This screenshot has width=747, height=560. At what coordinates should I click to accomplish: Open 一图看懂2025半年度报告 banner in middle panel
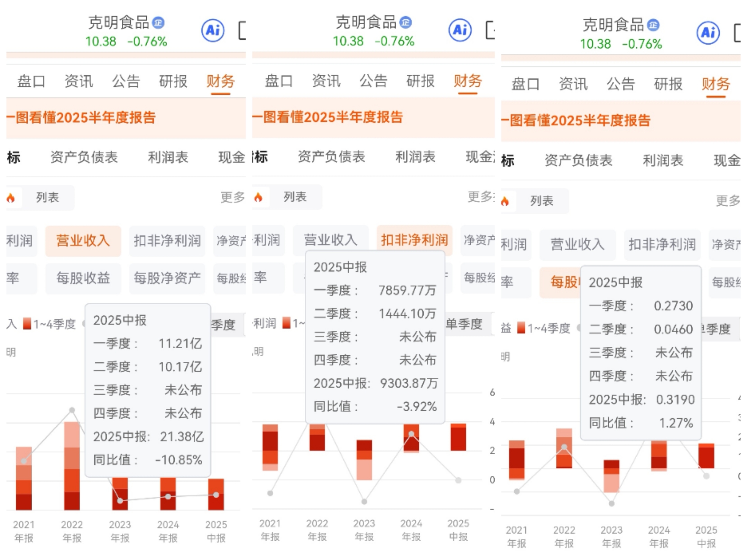click(373, 117)
